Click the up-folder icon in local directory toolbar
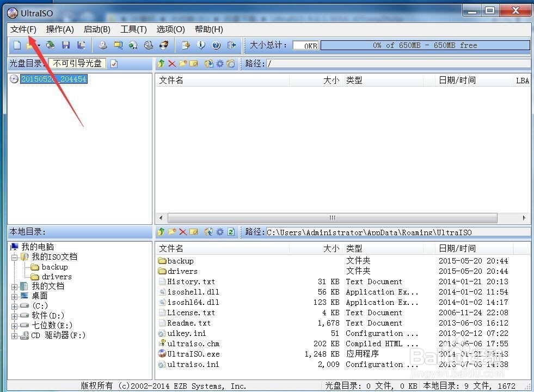The width and height of the screenshot is (534, 392). point(161,232)
